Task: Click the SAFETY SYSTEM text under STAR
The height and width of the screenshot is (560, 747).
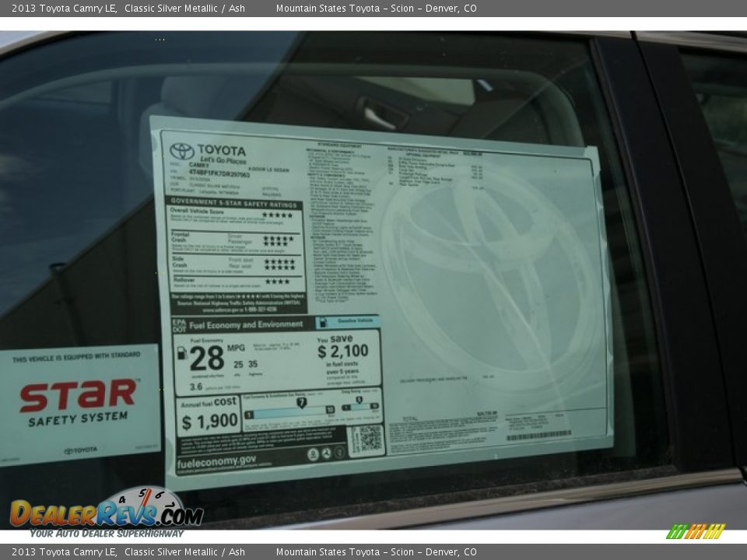Action: point(78,418)
